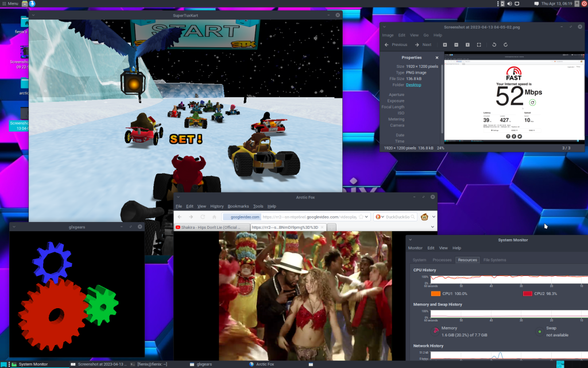
Task: Click zoom out icon in image viewer toolbar
Action: coord(456,45)
